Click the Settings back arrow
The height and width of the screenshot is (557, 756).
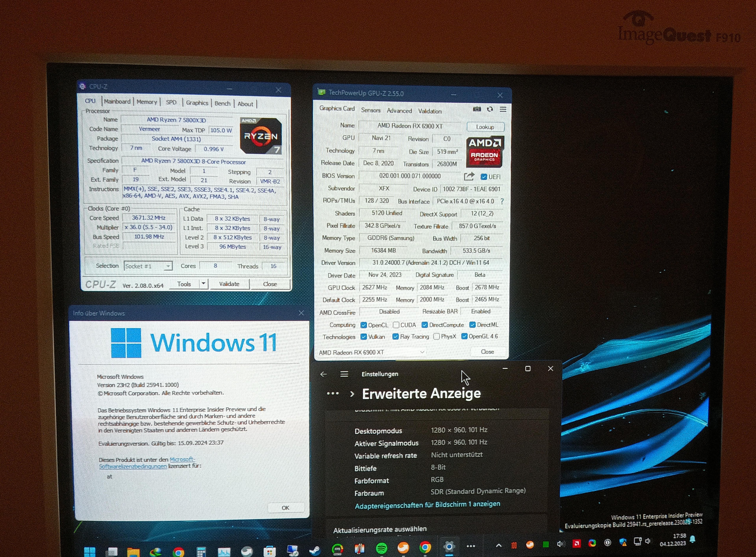click(x=324, y=374)
